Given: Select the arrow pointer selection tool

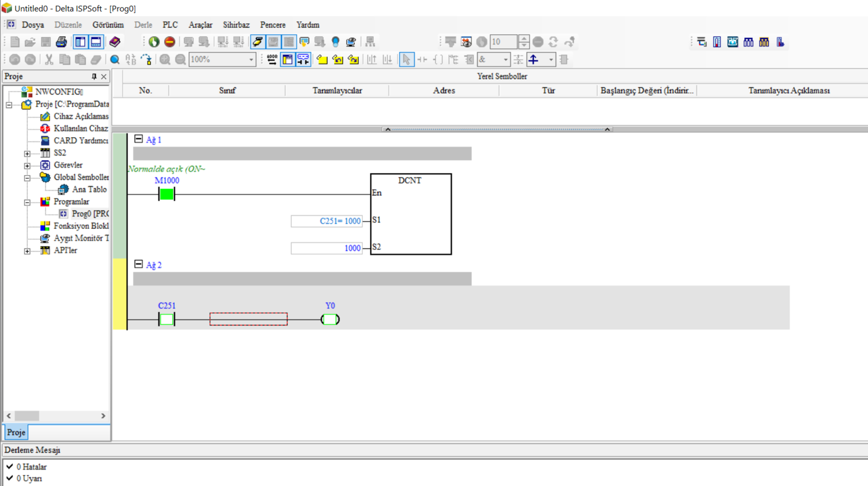Looking at the screenshot, I should [406, 60].
